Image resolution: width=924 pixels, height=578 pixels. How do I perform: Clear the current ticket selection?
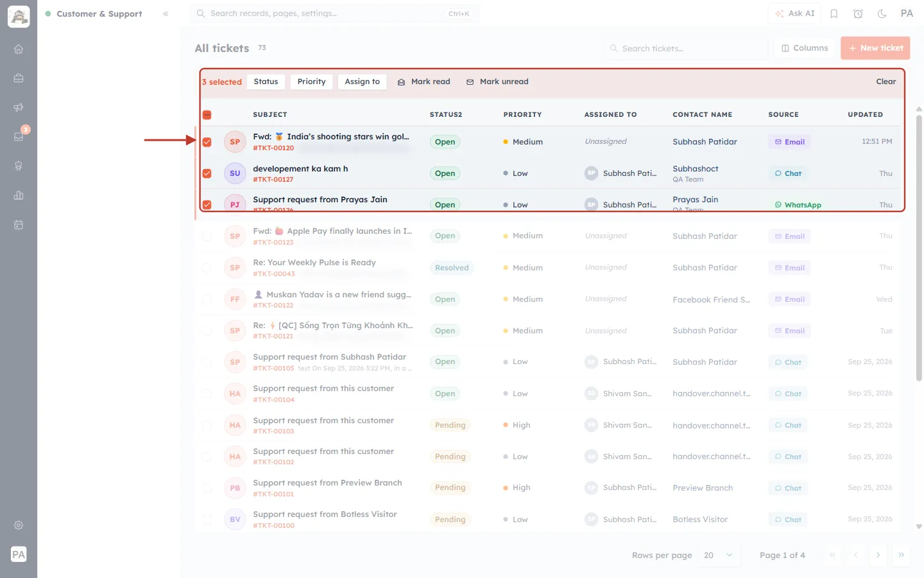(x=886, y=82)
